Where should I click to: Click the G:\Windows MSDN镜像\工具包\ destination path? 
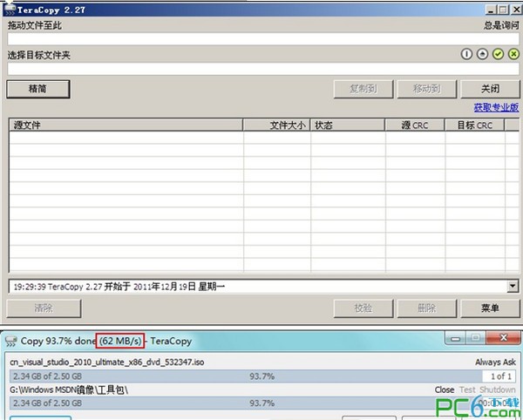pyautogui.click(x=69, y=390)
